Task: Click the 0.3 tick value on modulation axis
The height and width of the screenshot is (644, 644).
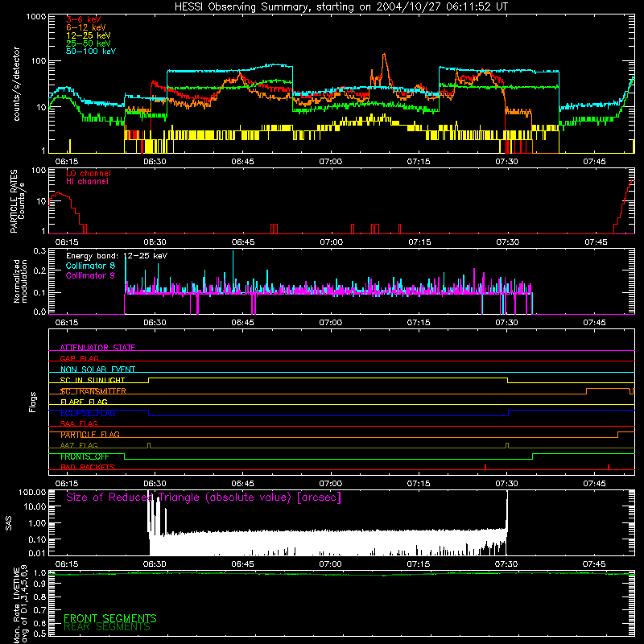Action: tap(39, 251)
